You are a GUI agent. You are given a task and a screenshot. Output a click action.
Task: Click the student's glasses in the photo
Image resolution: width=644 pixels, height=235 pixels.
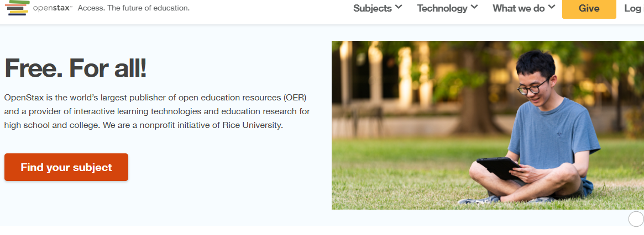[533, 87]
